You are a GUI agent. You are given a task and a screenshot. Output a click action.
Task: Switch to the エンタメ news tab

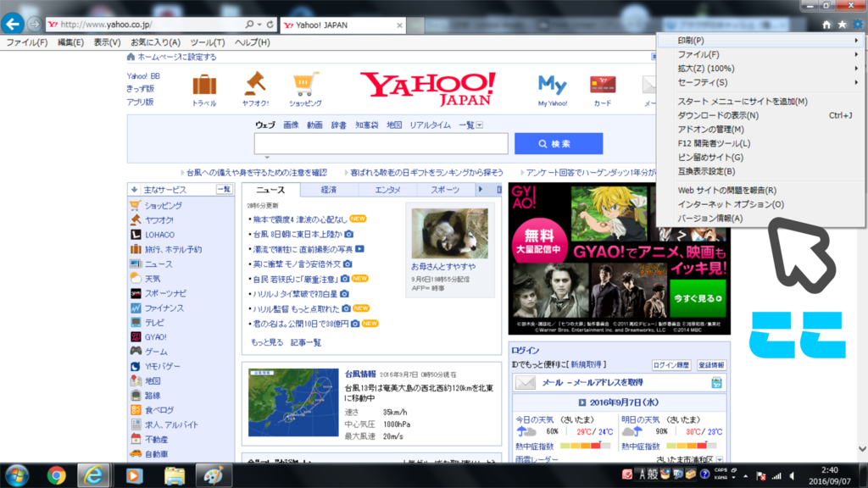click(387, 190)
